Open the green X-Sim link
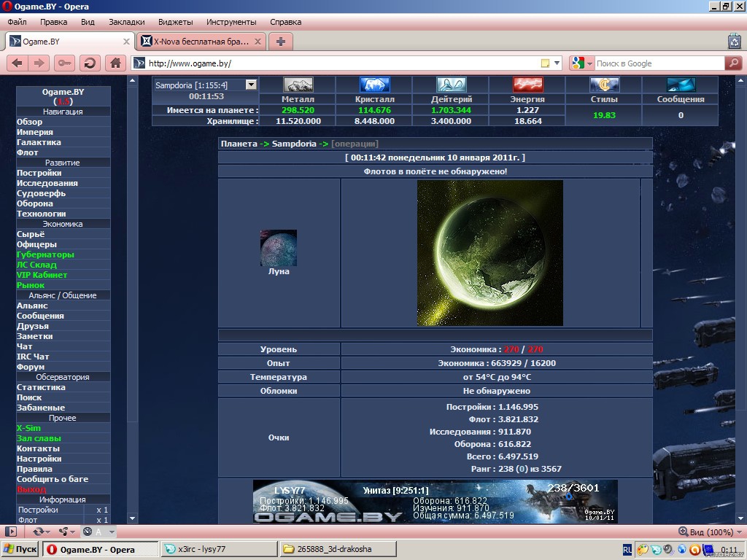This screenshot has width=747, height=560. click(x=28, y=428)
